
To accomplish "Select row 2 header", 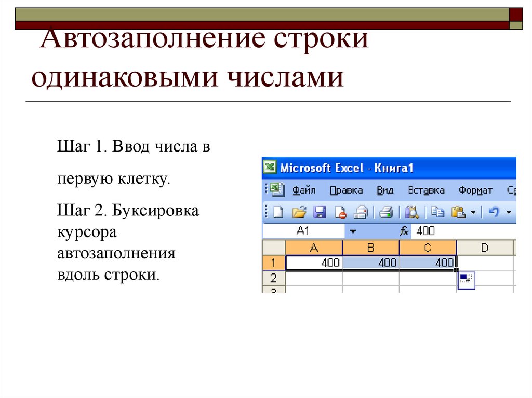I will click(274, 278).
